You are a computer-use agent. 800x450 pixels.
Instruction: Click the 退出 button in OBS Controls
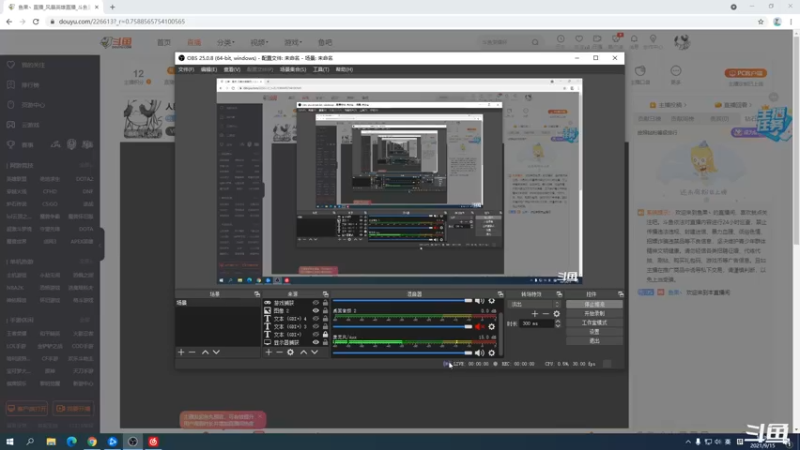[594, 341]
